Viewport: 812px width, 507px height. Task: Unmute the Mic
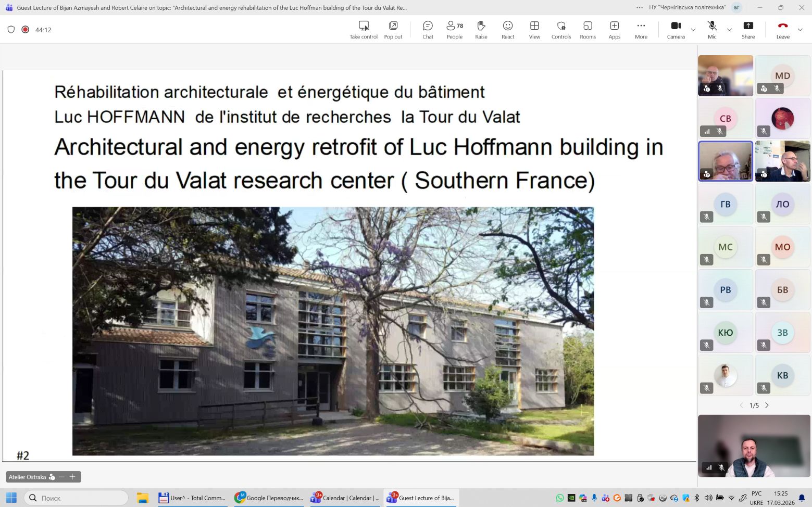712,30
